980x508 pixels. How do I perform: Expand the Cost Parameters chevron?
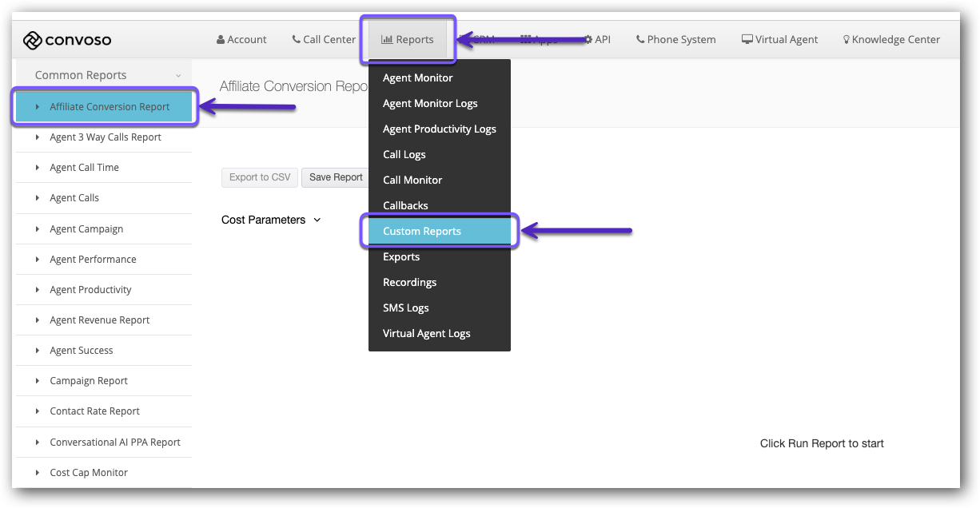(x=317, y=220)
